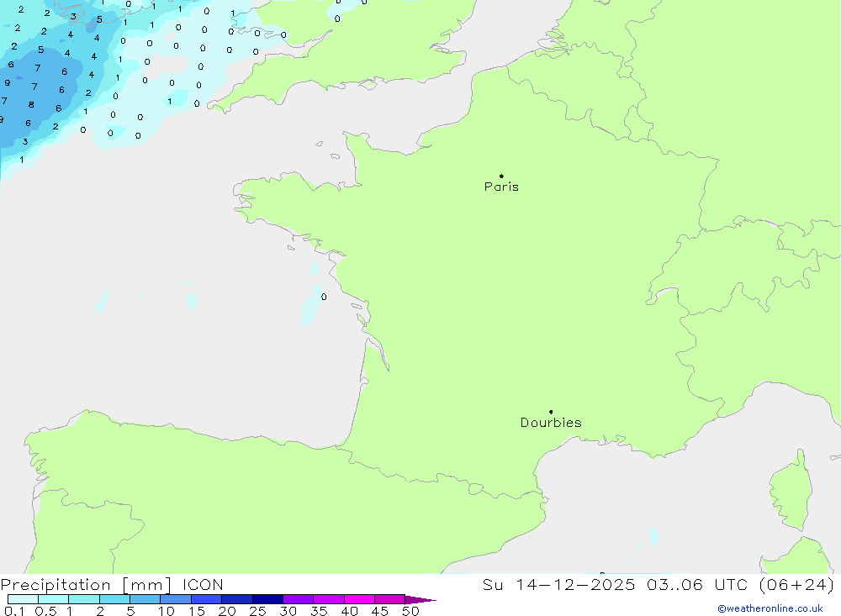
Task: Pick the 25–30 mm navy legend swatch
Action: (x=267, y=599)
